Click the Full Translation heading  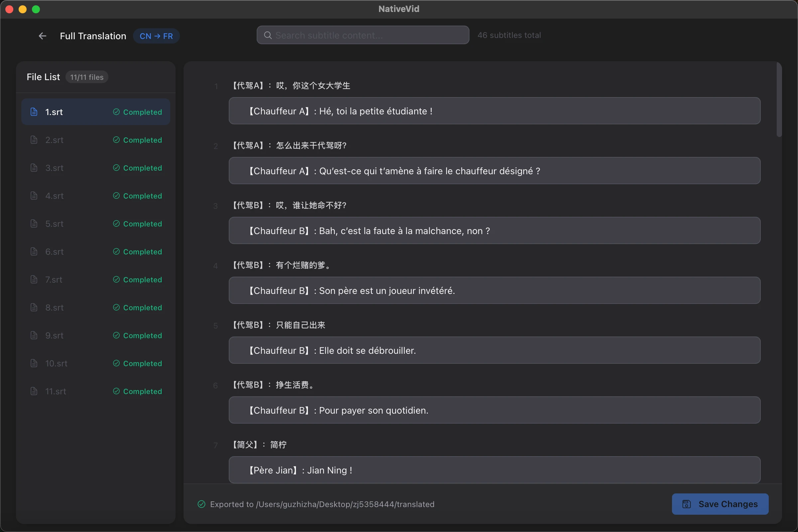coord(93,36)
